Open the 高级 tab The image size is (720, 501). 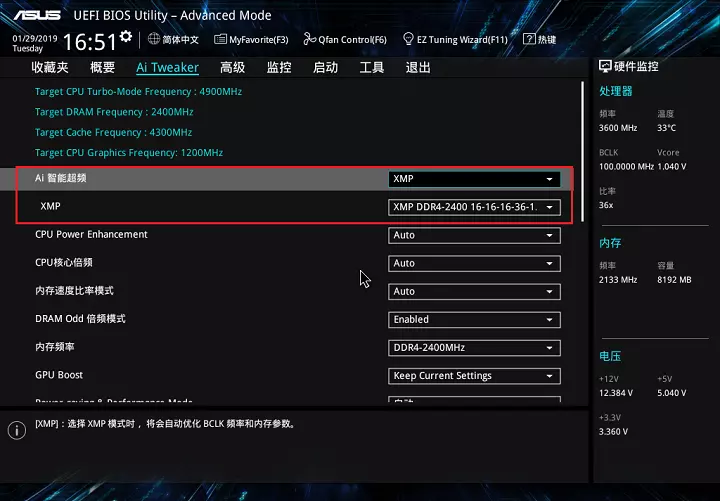click(232, 68)
